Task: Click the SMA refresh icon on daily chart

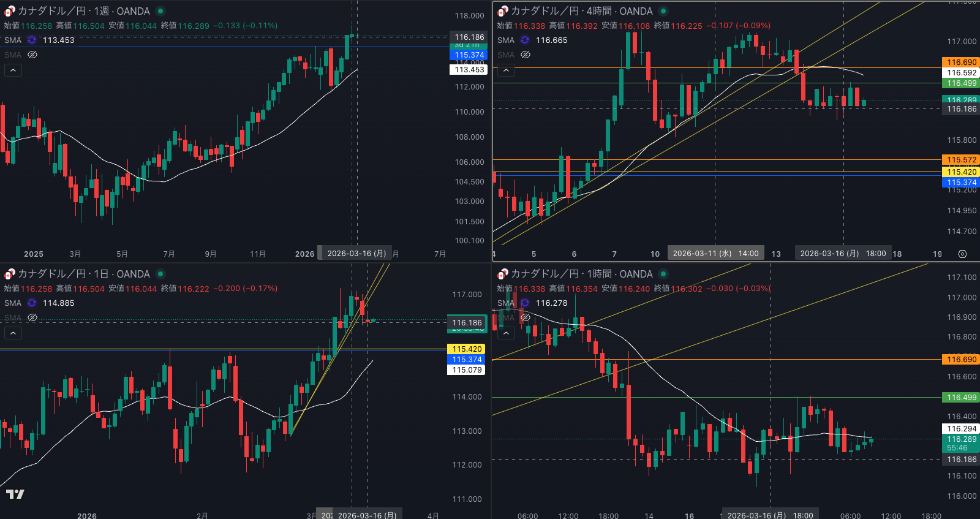Action: tap(32, 303)
